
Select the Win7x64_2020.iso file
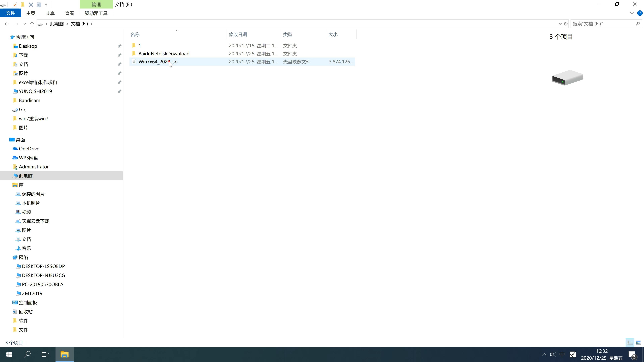(158, 62)
